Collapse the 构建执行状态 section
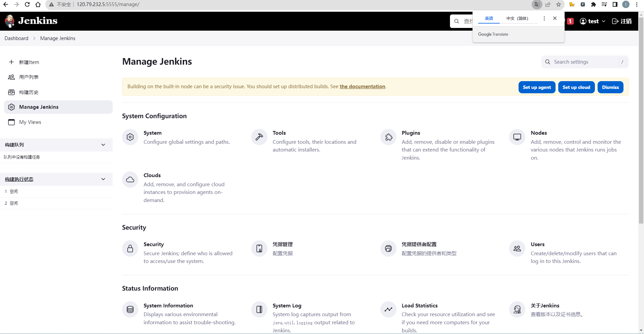 pyautogui.click(x=103, y=179)
